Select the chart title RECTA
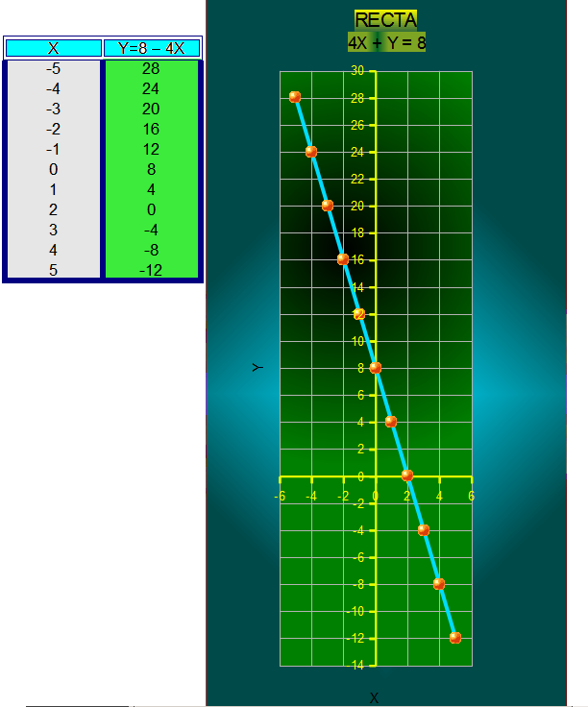The height and width of the screenshot is (707, 588). (386, 20)
